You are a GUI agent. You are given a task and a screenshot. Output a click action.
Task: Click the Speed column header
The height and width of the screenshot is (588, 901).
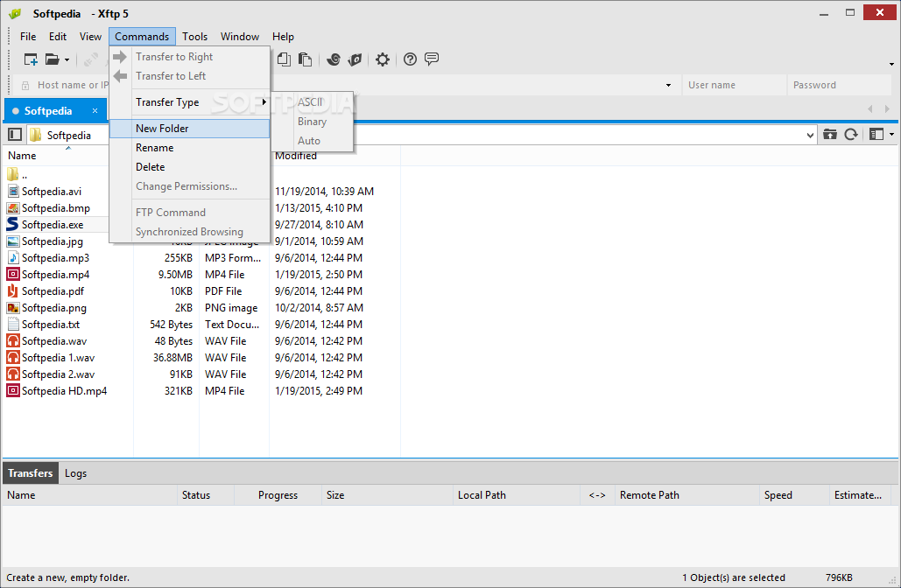click(x=793, y=495)
